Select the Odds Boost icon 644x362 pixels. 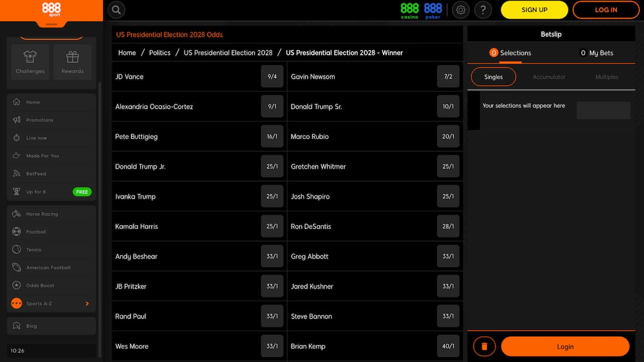[x=16, y=285]
